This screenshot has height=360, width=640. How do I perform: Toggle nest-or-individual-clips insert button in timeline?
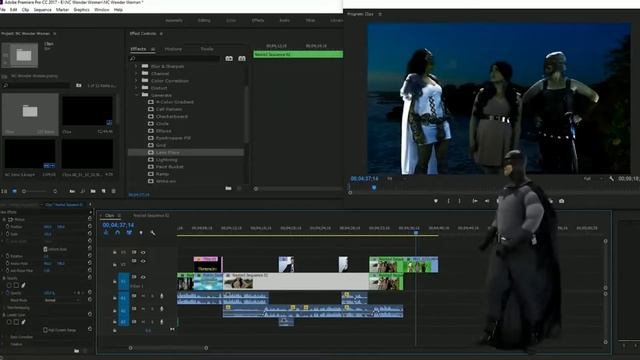click(x=106, y=233)
